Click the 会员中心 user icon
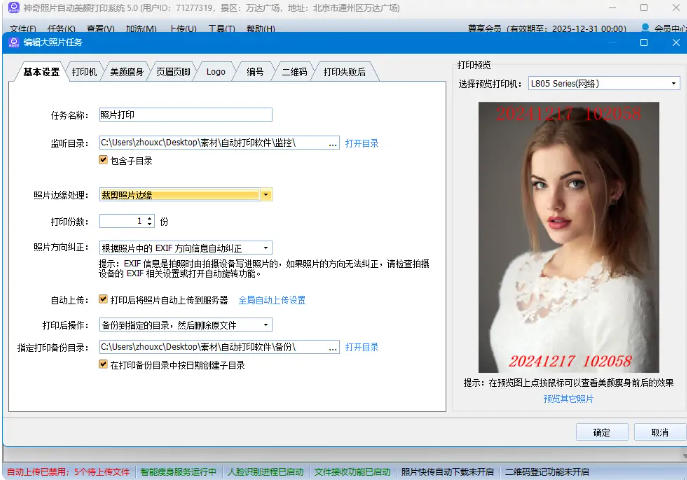Viewport: 687px width, 480px height. [645, 29]
